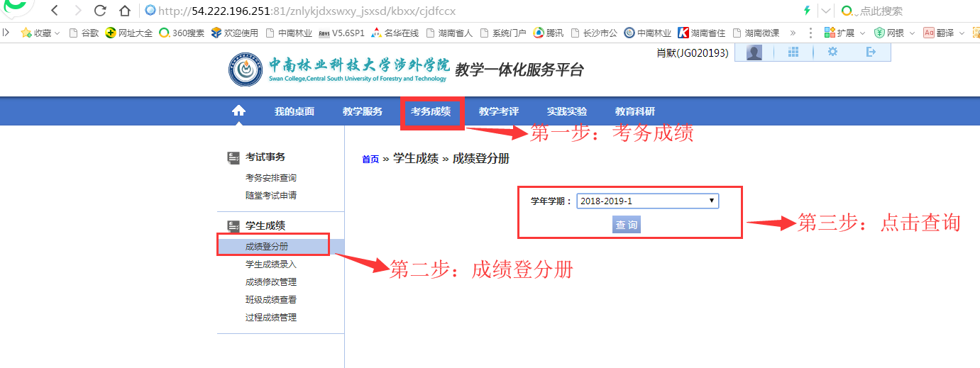Open the 翻译 translate dropdown
The image size is (980, 368).
coord(944,33)
